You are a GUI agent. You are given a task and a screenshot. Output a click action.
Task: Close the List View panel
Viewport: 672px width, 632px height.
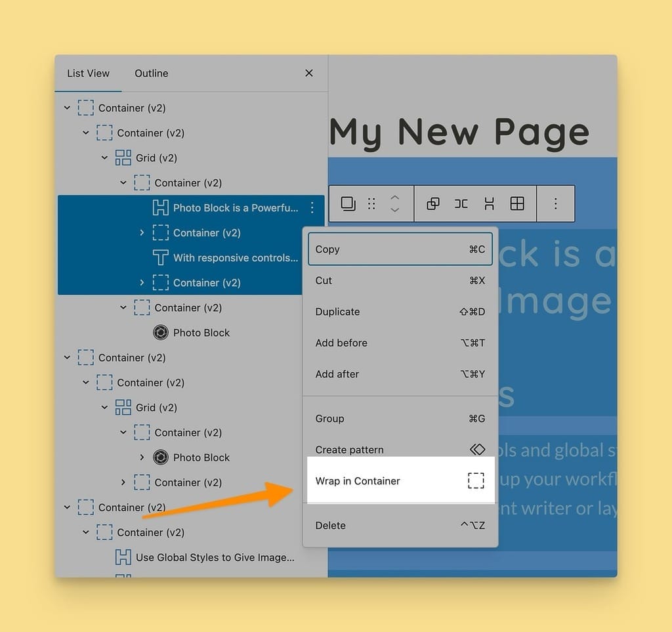[309, 74]
